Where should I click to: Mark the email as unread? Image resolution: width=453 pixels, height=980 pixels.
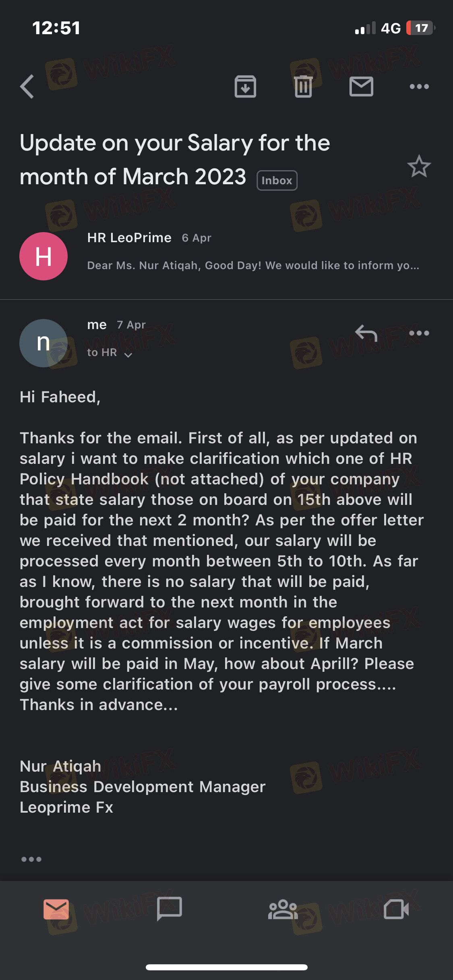tap(361, 86)
